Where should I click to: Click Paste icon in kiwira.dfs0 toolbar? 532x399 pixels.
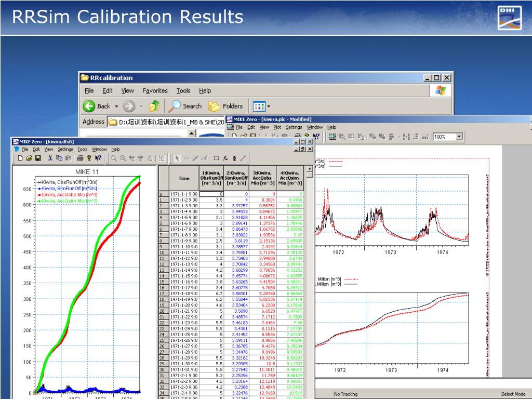tap(68, 158)
